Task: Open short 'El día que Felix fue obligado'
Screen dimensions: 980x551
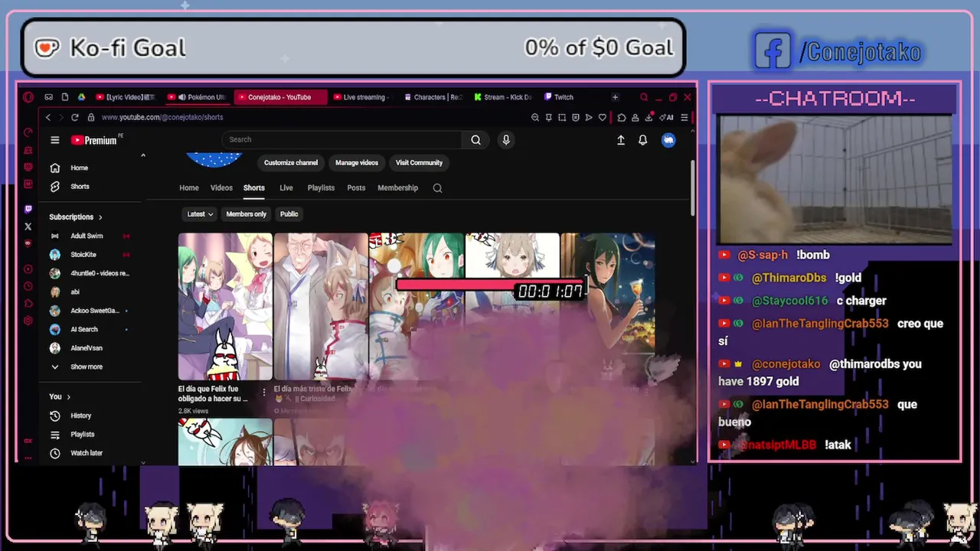Action: pos(225,307)
